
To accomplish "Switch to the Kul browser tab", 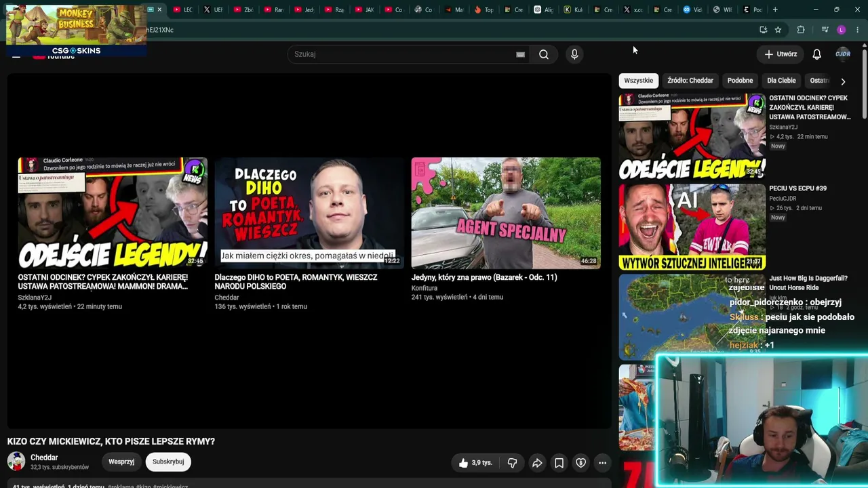I will 574,9.
